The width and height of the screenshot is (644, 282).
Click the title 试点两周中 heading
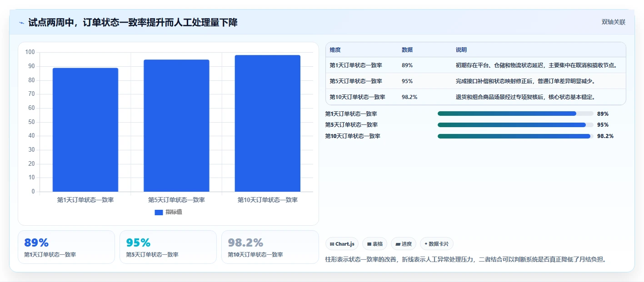(x=133, y=22)
